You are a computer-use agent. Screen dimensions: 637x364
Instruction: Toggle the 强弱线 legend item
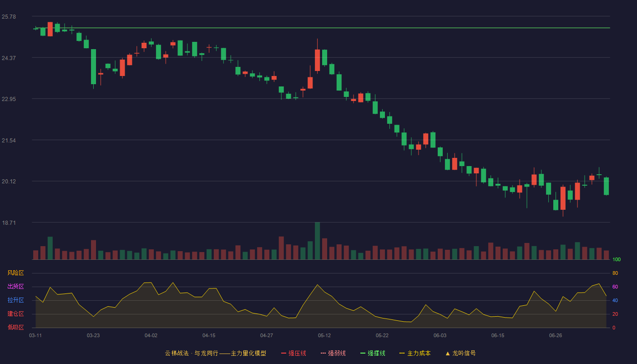point(333,353)
